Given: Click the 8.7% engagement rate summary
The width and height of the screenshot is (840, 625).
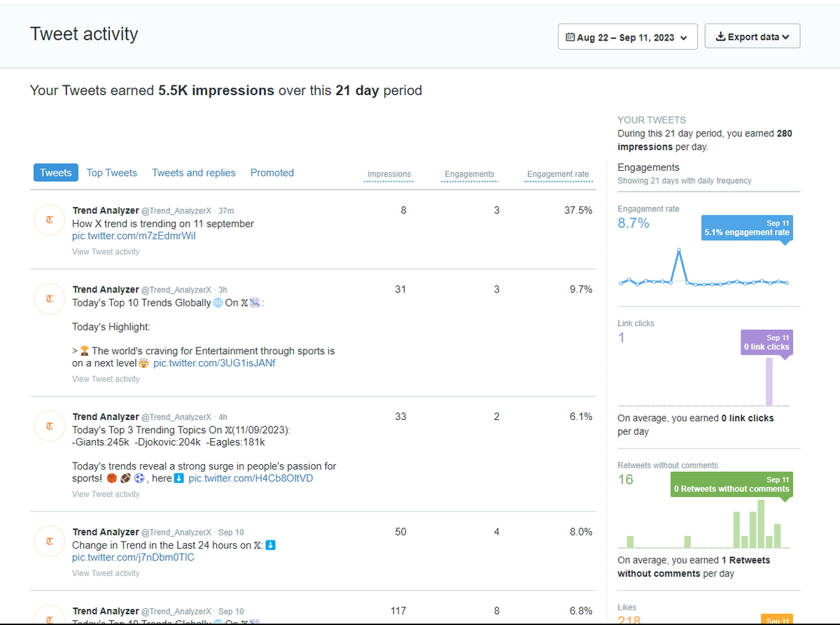Looking at the screenshot, I should [633, 223].
